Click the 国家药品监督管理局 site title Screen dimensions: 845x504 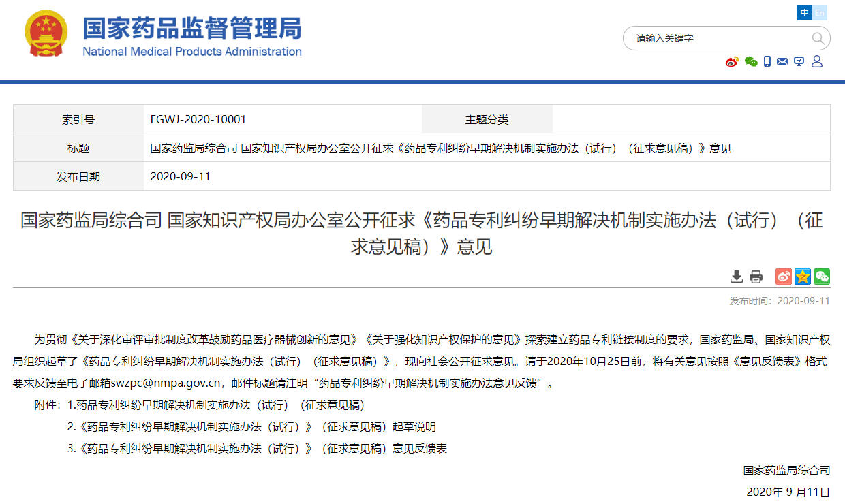191,30
